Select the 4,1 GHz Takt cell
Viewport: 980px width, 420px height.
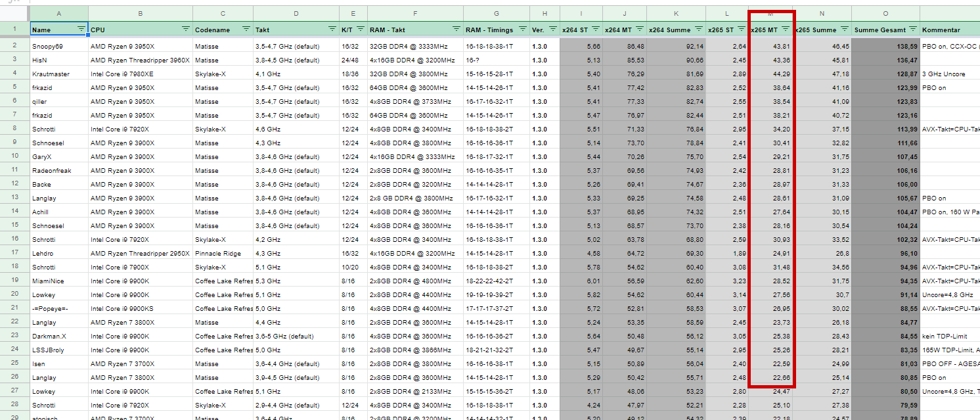[296, 74]
